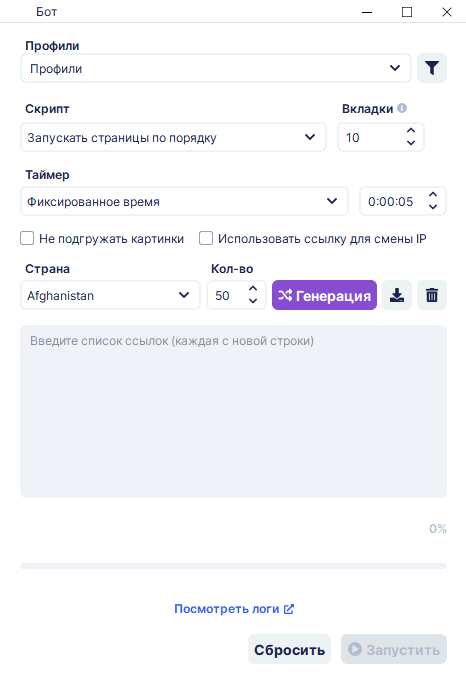Click into the links list text area
The width and height of the screenshot is (466, 684).
[x=233, y=411]
